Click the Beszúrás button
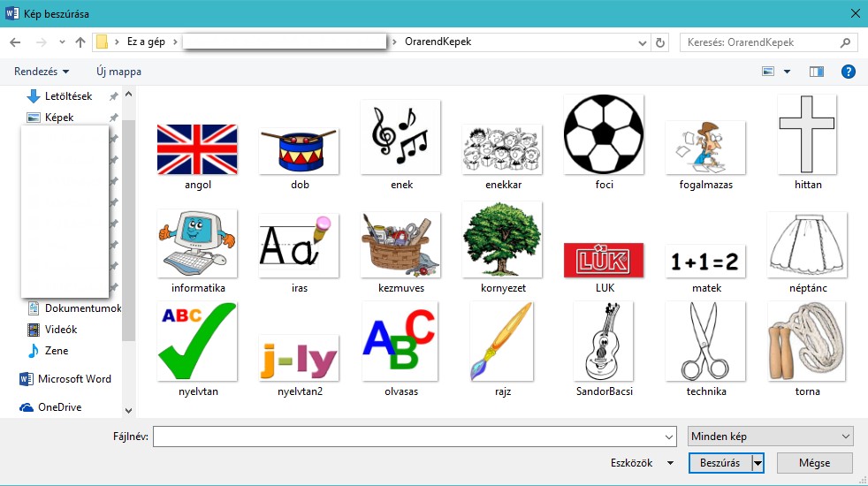Viewport: 868px width, 486px height. 720,463
